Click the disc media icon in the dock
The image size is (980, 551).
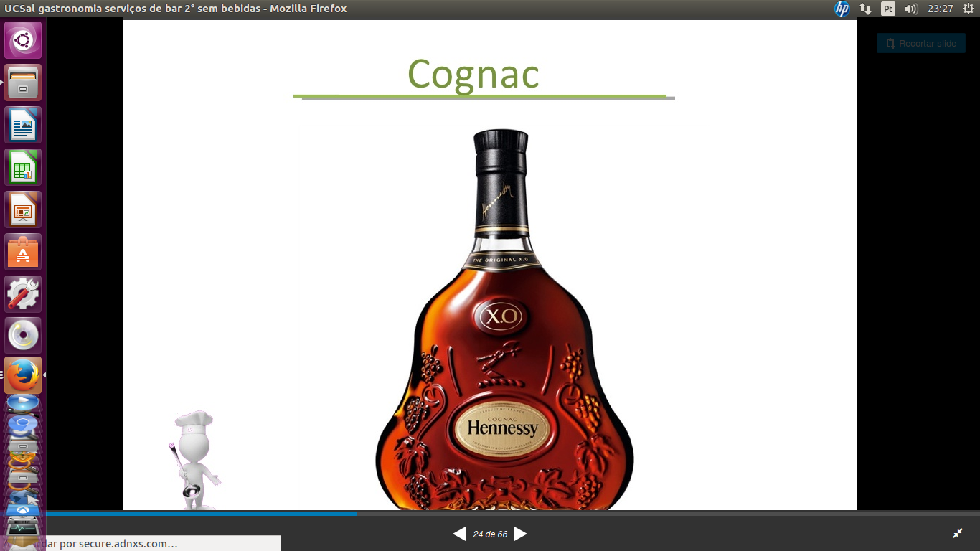coord(23,336)
